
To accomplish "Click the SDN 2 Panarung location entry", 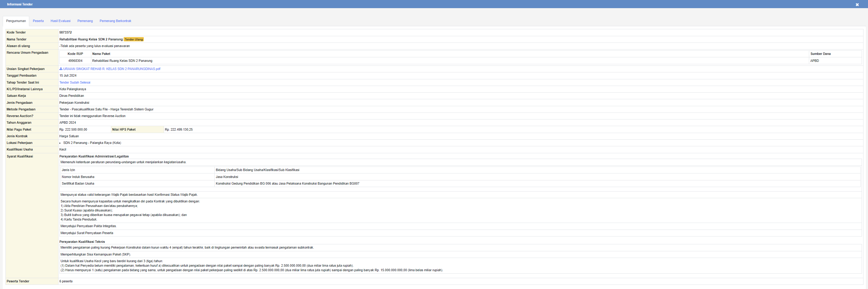I will [x=92, y=143].
